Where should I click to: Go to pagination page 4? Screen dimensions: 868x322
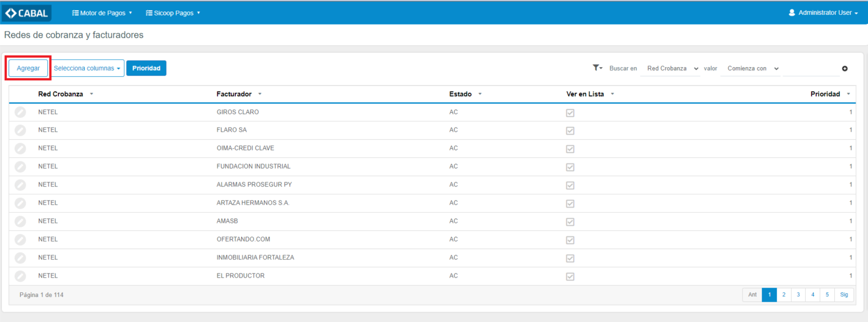pos(813,295)
